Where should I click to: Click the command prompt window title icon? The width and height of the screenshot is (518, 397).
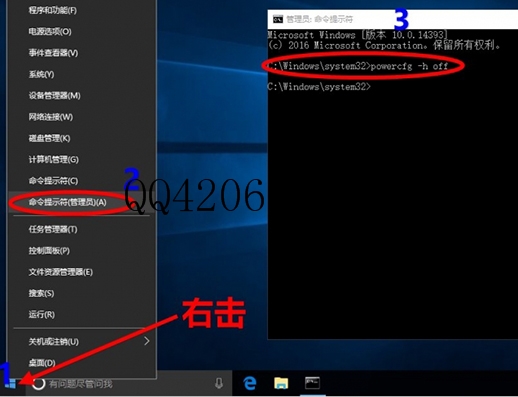(x=278, y=19)
